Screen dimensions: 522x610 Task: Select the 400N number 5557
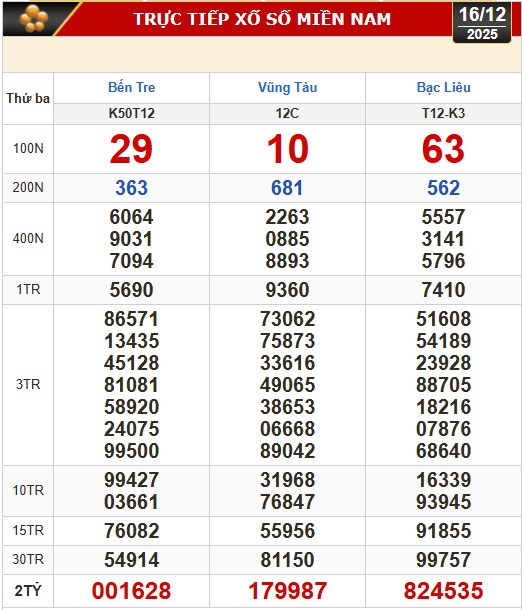pos(443,217)
